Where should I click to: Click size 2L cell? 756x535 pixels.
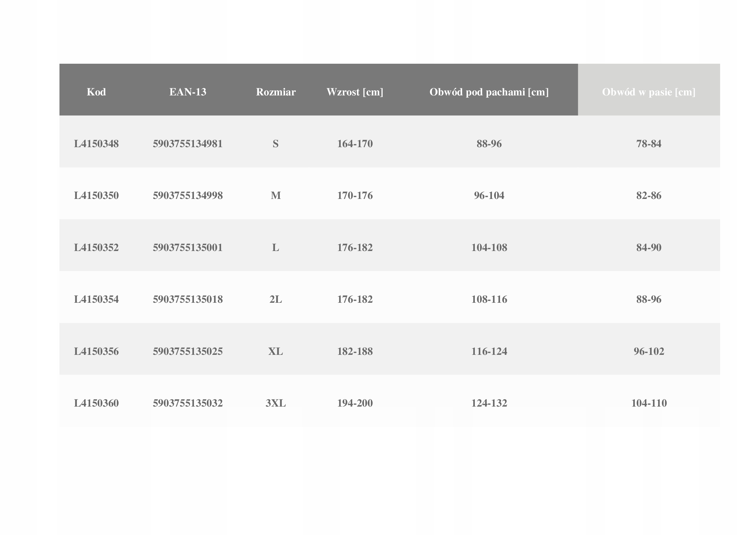(276, 300)
